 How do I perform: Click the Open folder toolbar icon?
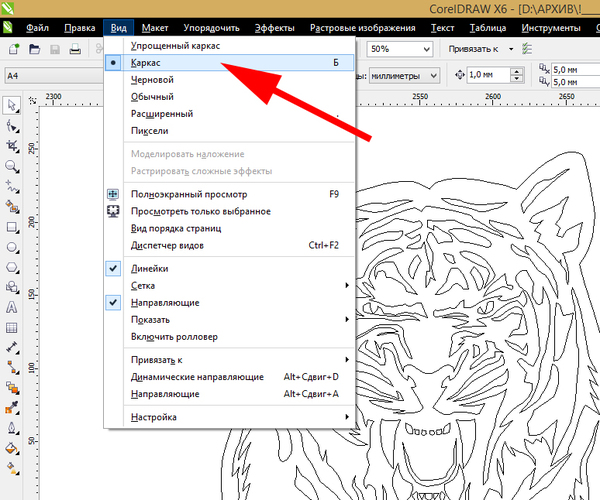coord(34,49)
